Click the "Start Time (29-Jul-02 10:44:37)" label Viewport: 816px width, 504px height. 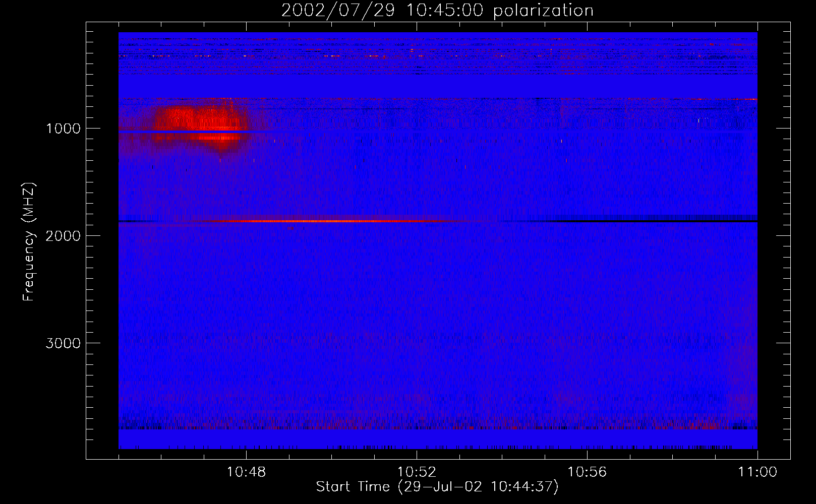point(437,487)
